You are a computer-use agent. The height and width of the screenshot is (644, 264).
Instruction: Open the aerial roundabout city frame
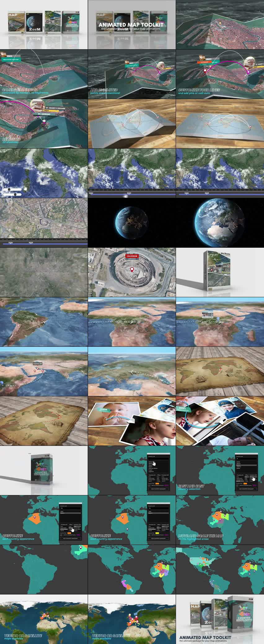pos(44,223)
